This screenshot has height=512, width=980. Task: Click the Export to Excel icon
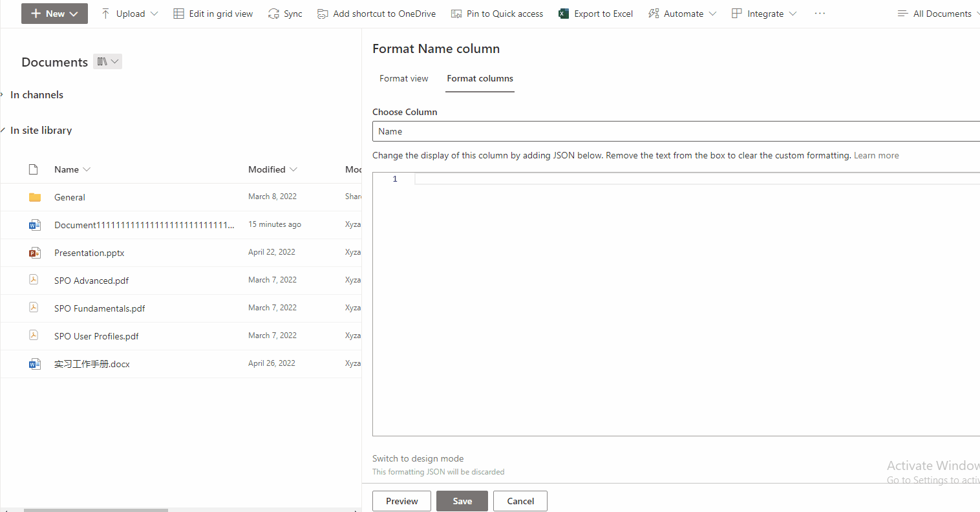pos(564,14)
